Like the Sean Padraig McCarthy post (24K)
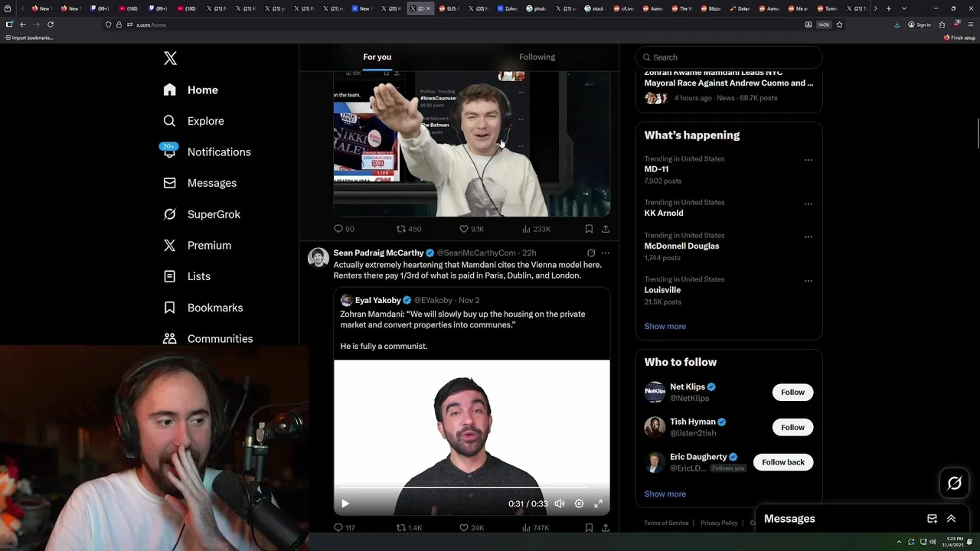 [471, 527]
